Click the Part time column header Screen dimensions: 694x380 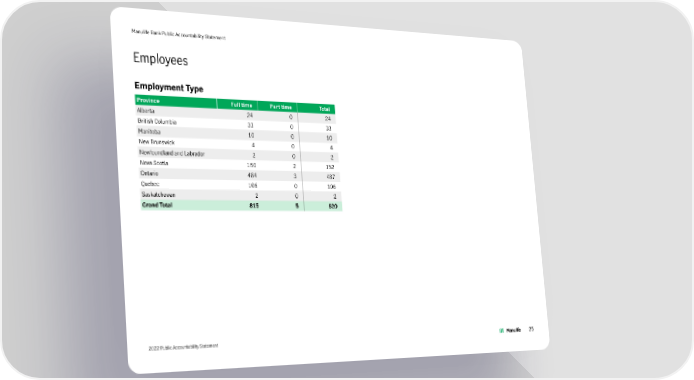(x=281, y=107)
